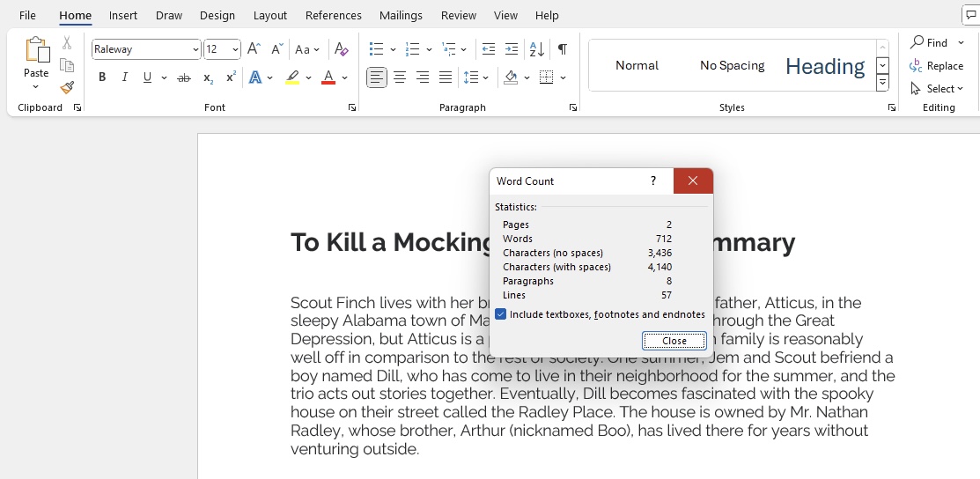Clear all formatting icon

click(x=342, y=48)
